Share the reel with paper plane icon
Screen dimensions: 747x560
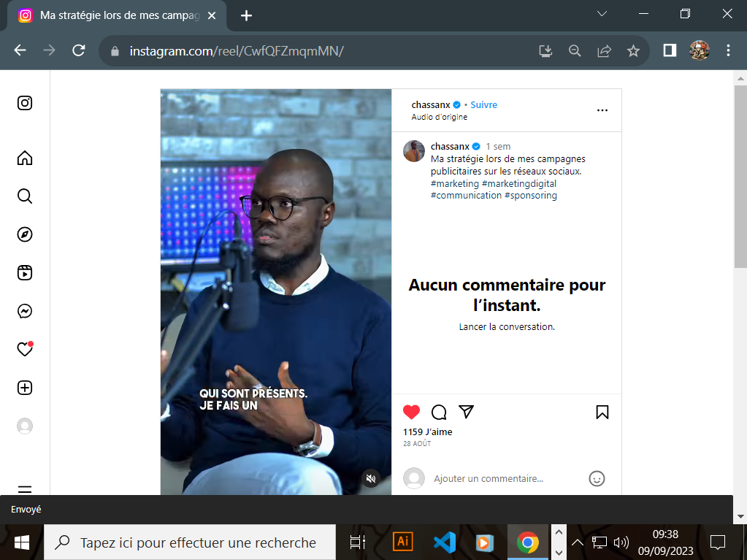[466, 412]
